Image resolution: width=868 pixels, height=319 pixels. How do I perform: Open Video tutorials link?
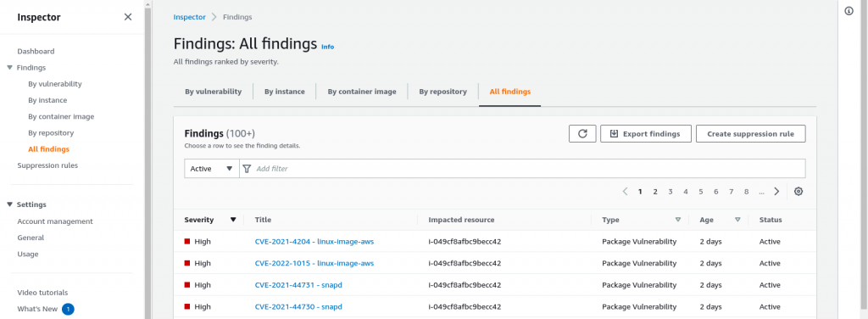tap(42, 293)
